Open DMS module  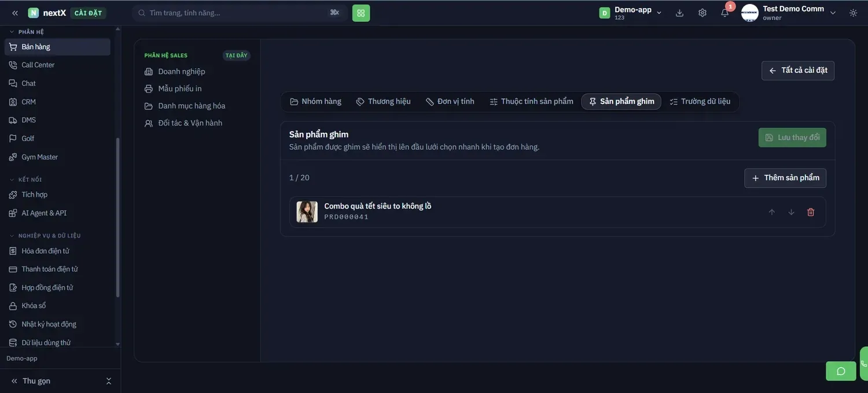click(57, 120)
